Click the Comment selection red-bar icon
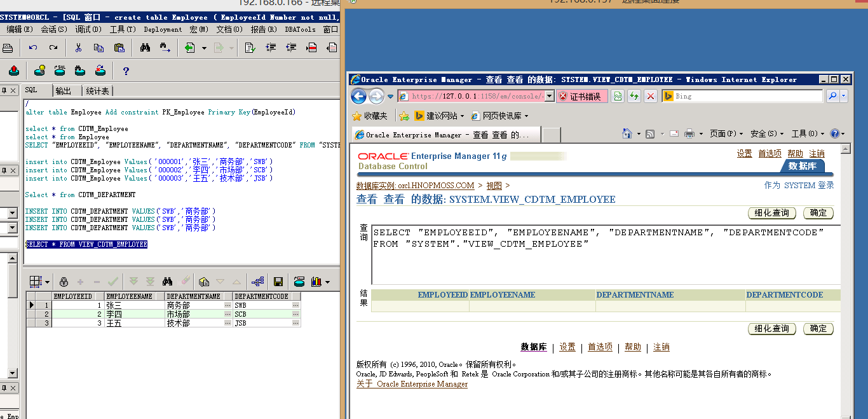Viewport: 868px width, 419px height. pos(311,48)
